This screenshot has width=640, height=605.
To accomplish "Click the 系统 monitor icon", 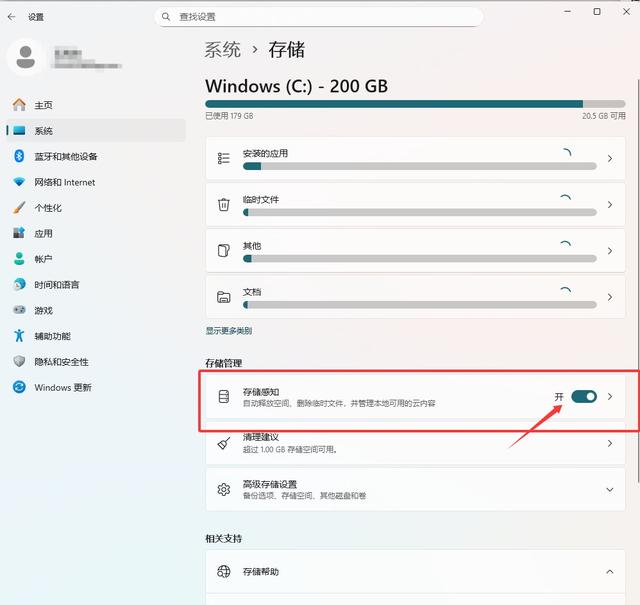I will pyautogui.click(x=19, y=131).
